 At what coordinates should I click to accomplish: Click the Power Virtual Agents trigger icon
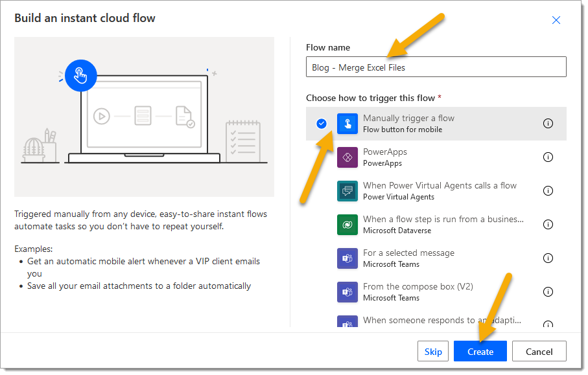(x=347, y=191)
